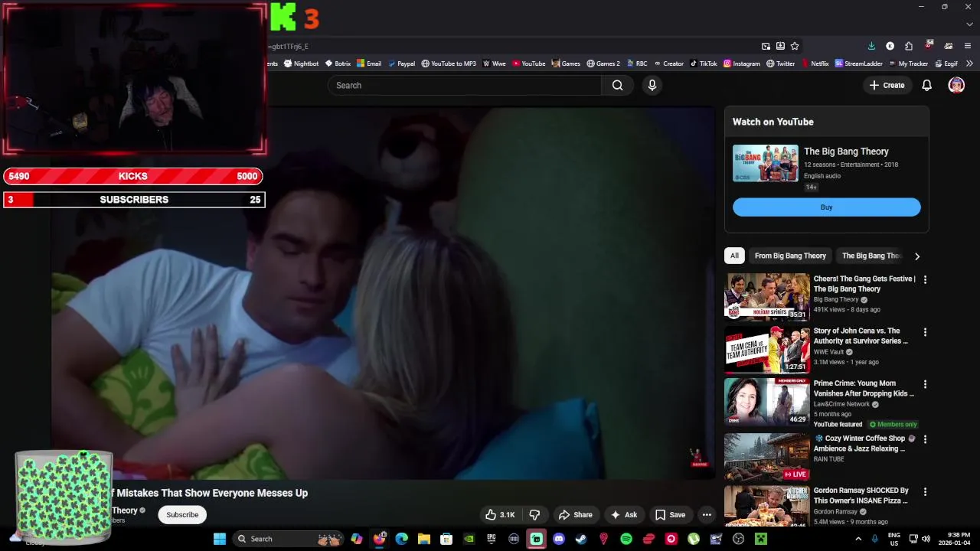Click the YouTube search magnifier button
980x551 pixels.
click(x=617, y=85)
